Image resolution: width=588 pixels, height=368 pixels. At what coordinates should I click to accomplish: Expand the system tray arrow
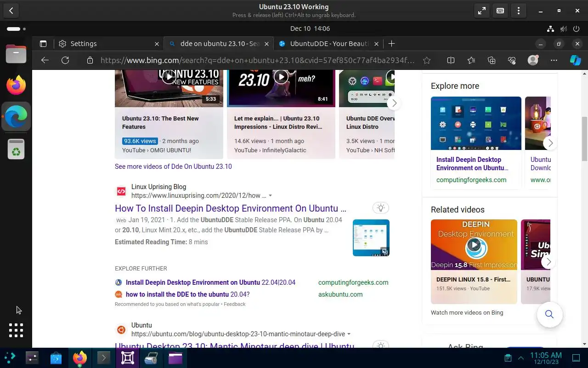(520, 358)
